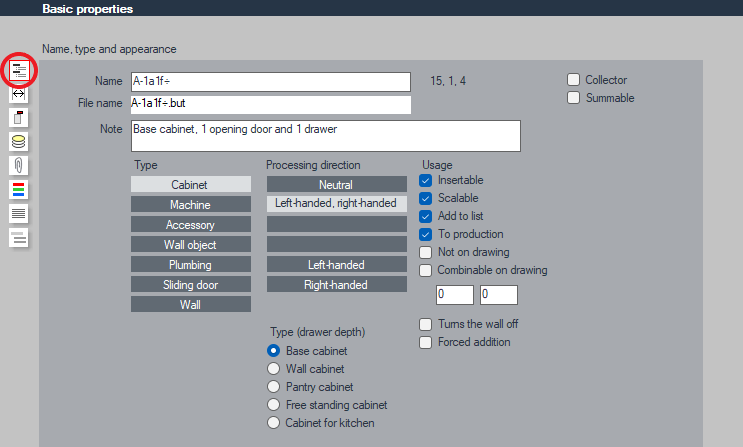Screen dimensions: 743x447
Task: Open the dimensions arrow icon in sidebar
Action: 18,94
